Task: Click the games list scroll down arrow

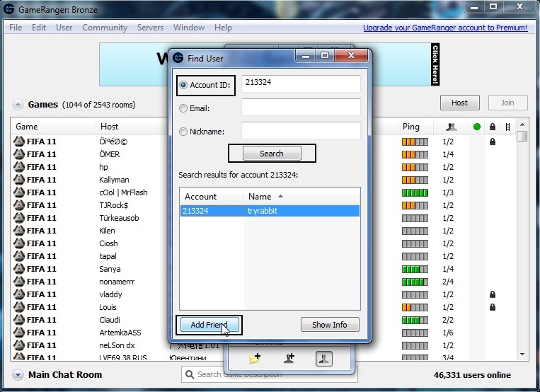Action: pos(522,354)
